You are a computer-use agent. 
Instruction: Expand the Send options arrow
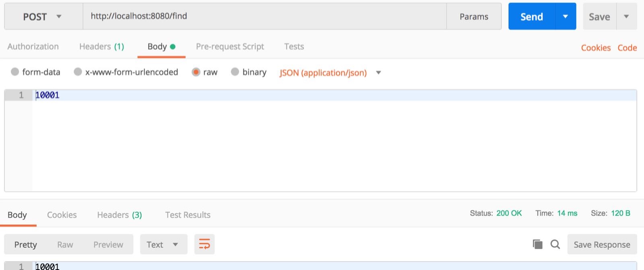(x=566, y=16)
